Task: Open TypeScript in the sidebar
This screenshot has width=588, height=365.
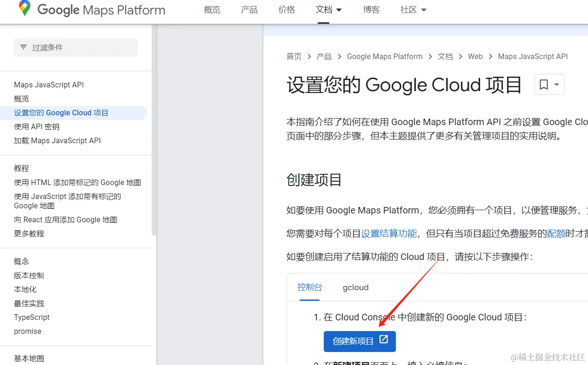Action: [32, 317]
